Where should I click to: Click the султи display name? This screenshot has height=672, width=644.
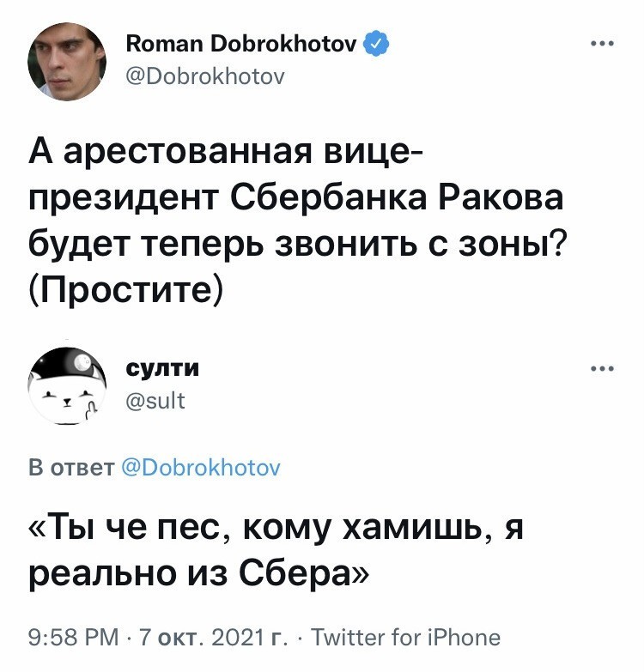[x=163, y=369]
